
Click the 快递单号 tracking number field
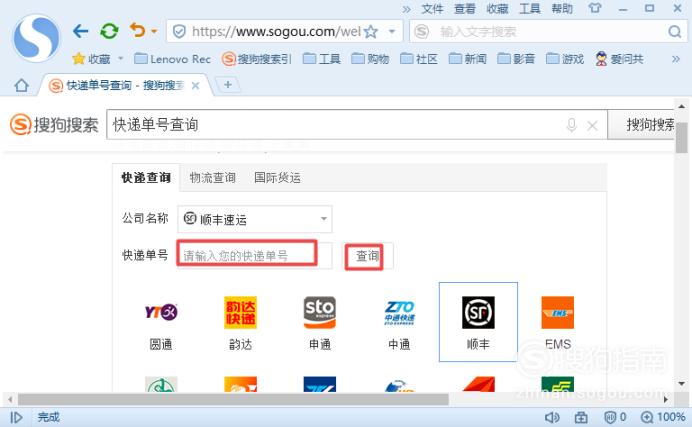(x=255, y=255)
